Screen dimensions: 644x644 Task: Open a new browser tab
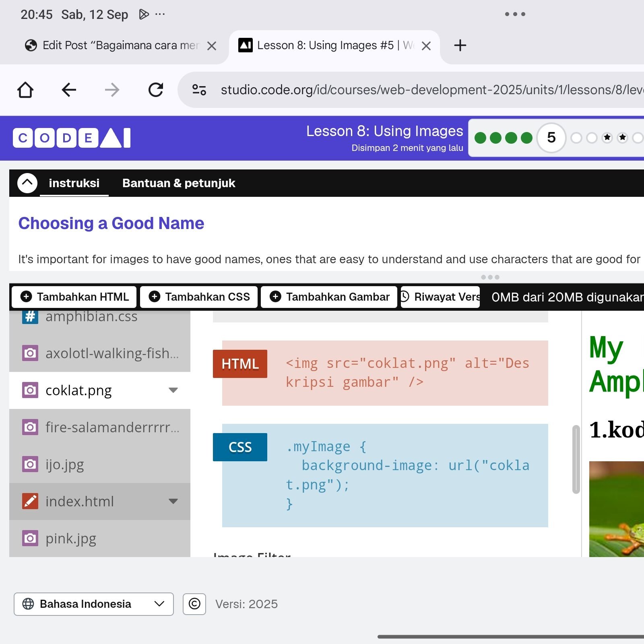point(460,45)
